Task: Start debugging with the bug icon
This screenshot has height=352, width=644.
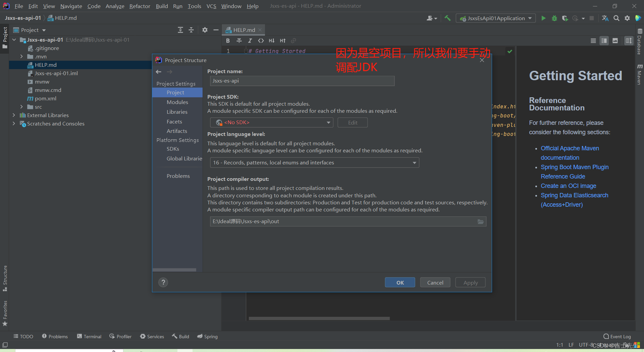Action: coord(554,18)
